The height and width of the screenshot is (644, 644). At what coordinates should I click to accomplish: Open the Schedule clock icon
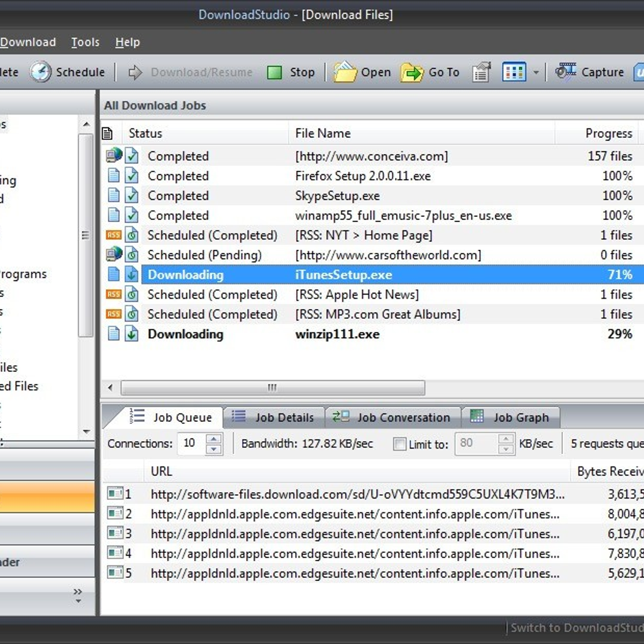tap(40, 72)
